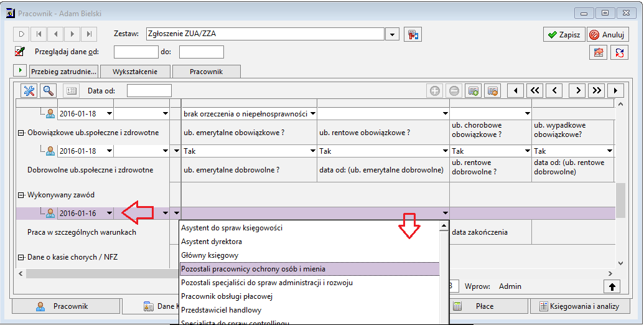Click the grayed calendar icon near Data od

(72, 90)
